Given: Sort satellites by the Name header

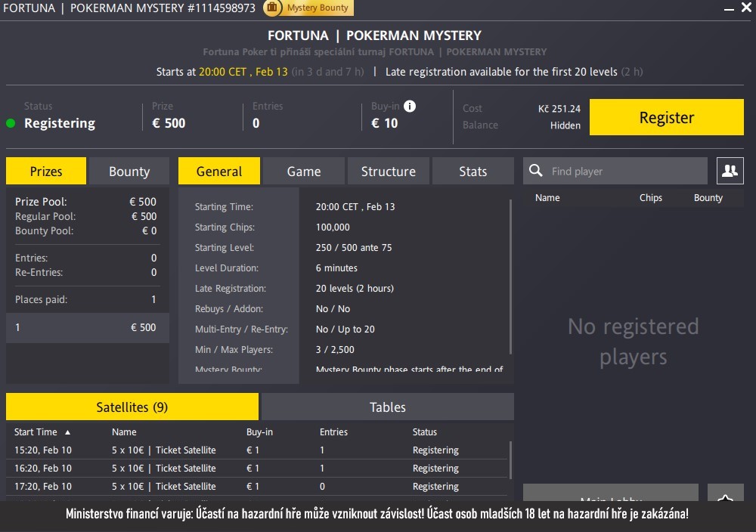Looking at the screenshot, I should (124, 431).
